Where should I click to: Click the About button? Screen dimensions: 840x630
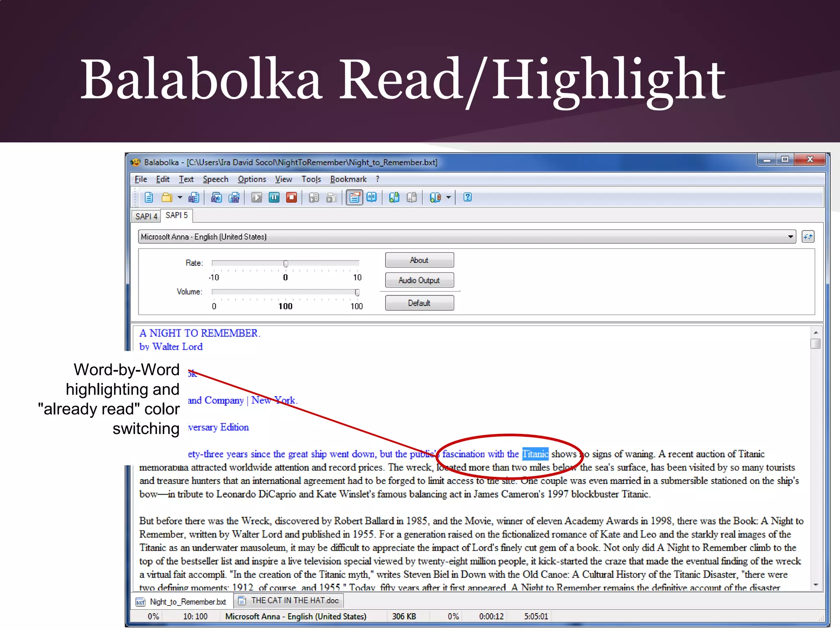(x=419, y=260)
